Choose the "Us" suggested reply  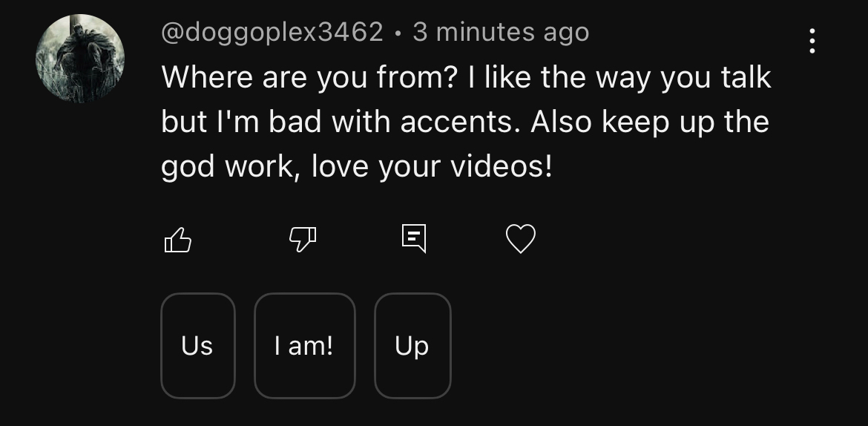(197, 346)
